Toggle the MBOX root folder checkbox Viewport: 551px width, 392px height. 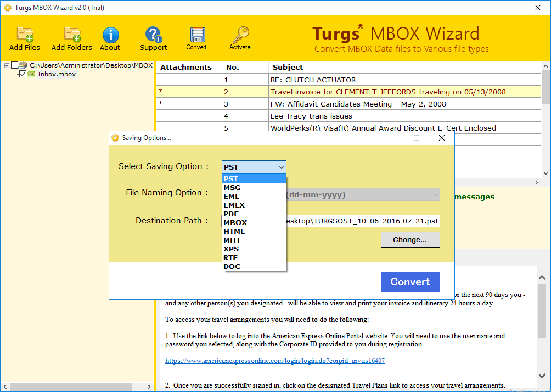point(14,65)
